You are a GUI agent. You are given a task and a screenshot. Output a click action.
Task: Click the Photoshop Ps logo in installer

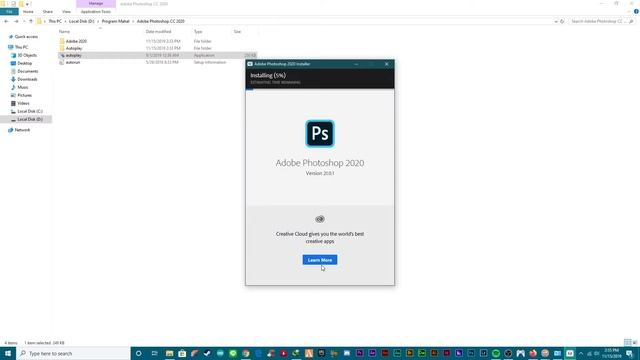(320, 133)
